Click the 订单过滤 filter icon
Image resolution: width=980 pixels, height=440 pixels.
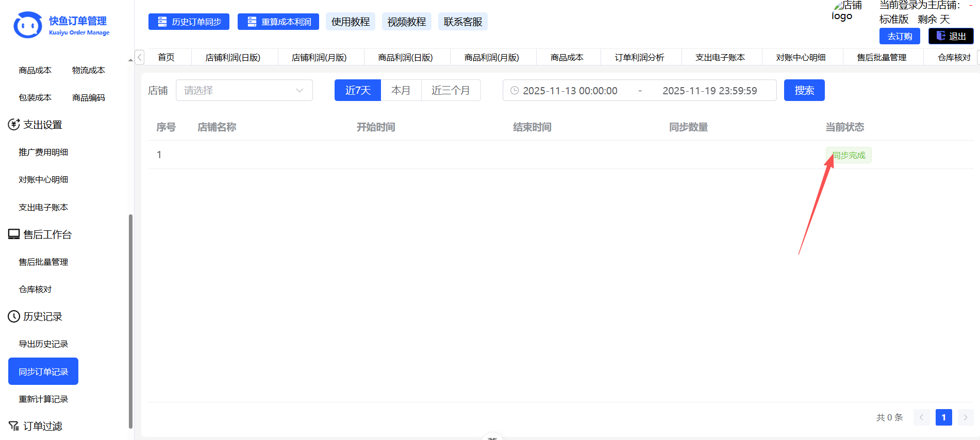click(14, 426)
